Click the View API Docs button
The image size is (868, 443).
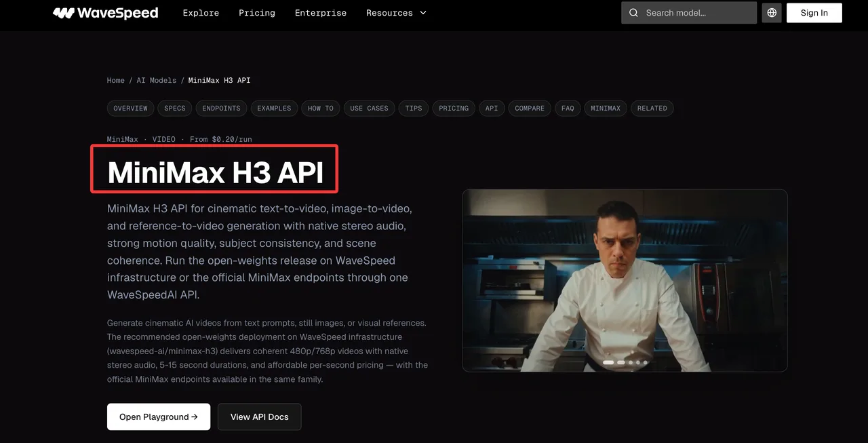tap(260, 417)
